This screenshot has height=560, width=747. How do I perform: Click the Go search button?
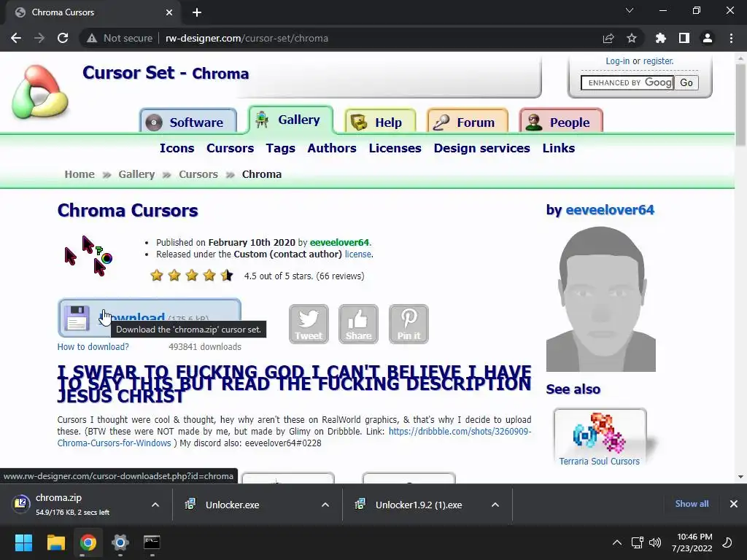[x=686, y=83]
